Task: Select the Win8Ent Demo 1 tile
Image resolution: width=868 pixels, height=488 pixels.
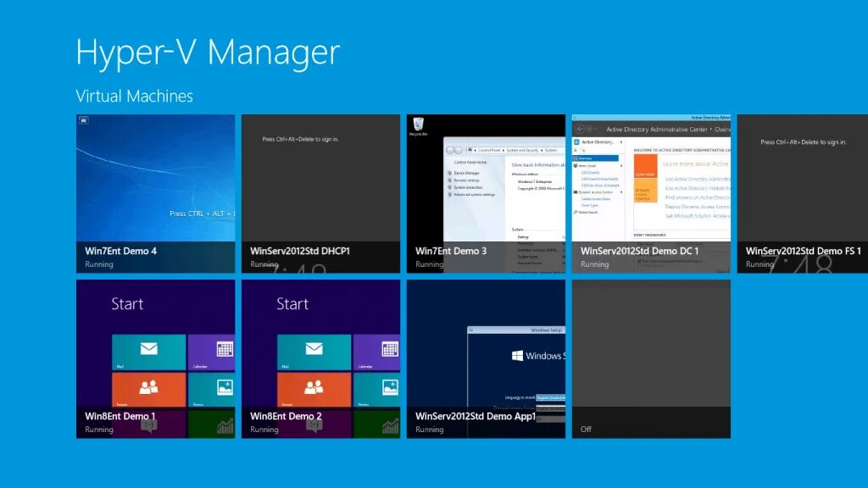Action: pos(156,358)
